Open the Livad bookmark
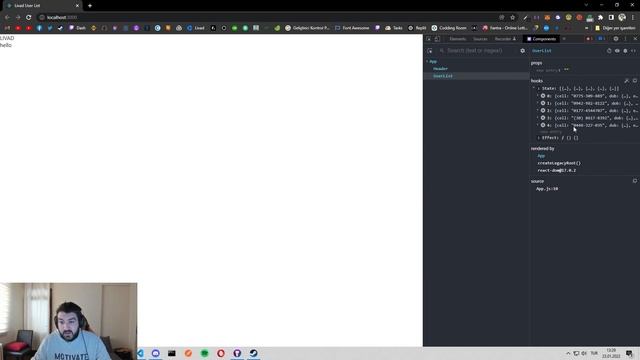Viewport: 640px width, 360px height. pyautogui.click(x=196, y=28)
